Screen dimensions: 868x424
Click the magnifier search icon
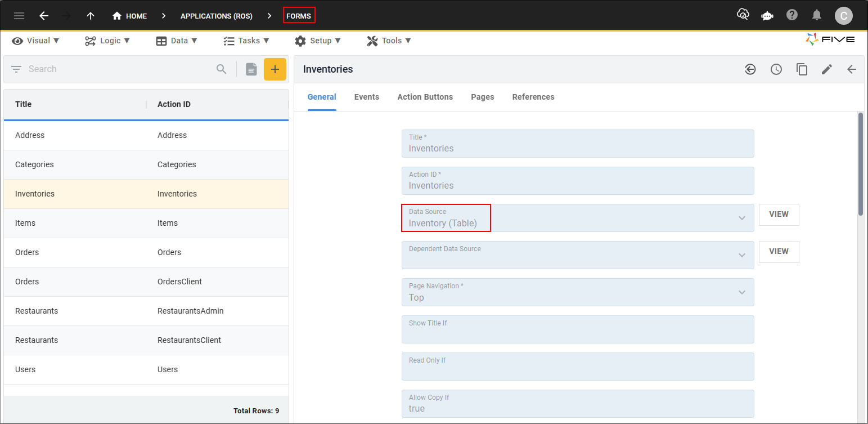point(222,69)
